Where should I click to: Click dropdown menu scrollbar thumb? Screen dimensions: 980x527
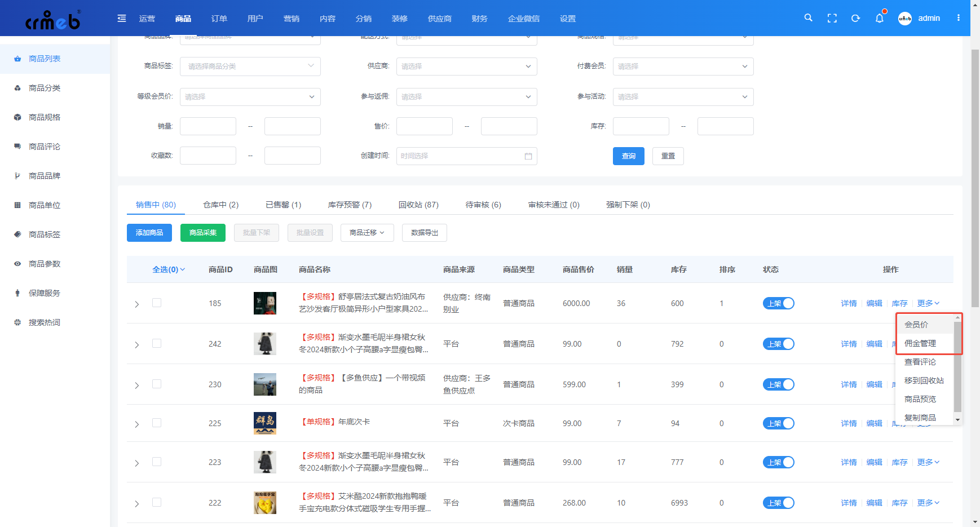pyautogui.click(x=957, y=367)
